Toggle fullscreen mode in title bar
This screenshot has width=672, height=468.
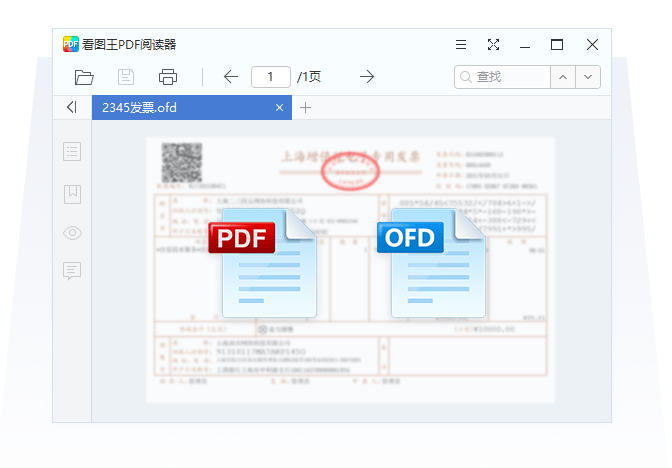tap(493, 44)
